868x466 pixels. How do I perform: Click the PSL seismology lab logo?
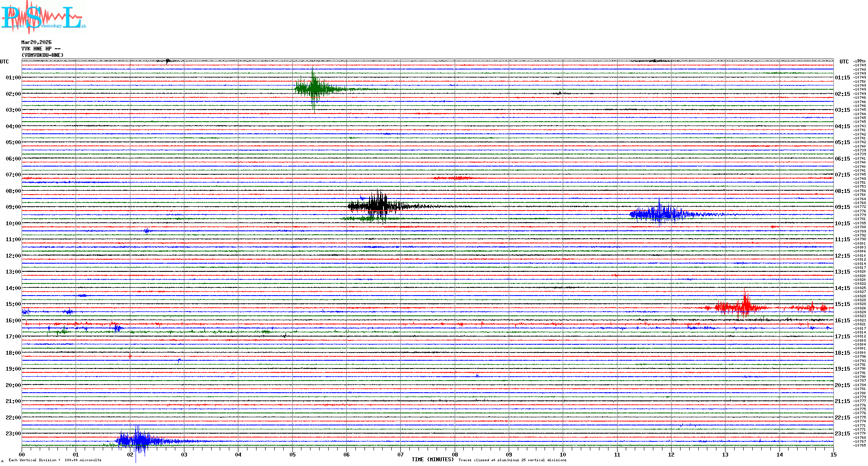pos(43,17)
